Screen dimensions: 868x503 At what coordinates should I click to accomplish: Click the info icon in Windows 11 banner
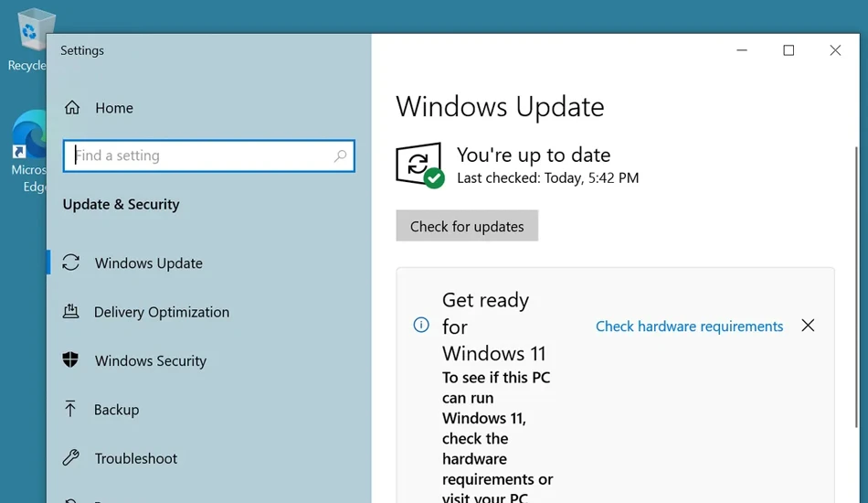(421, 325)
